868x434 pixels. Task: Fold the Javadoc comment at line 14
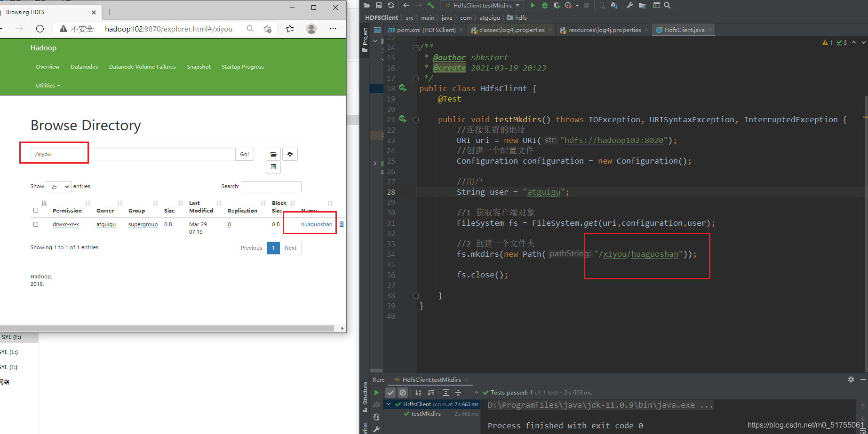(x=416, y=47)
